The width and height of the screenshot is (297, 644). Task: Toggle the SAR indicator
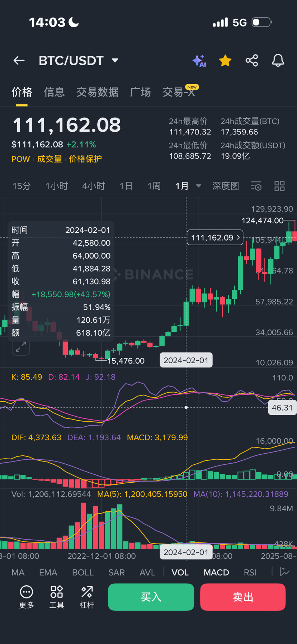[117, 572]
